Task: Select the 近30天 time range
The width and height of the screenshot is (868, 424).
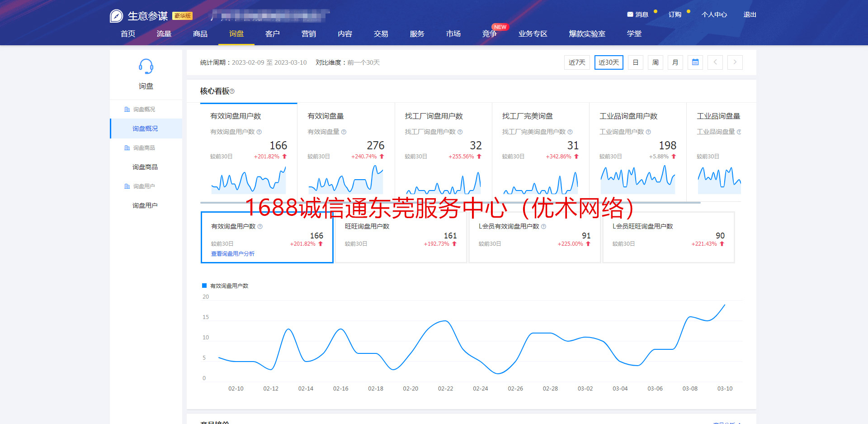Action: [609, 62]
